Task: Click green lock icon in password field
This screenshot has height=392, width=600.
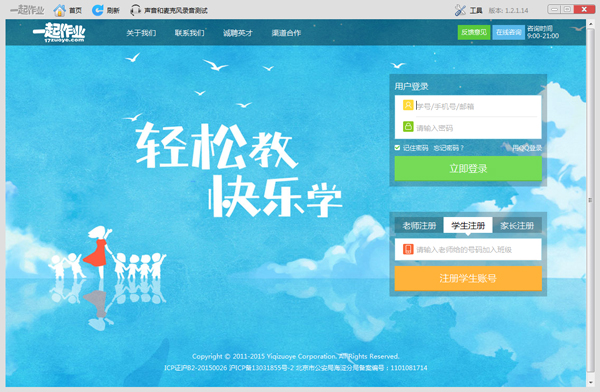Action: 408,126
